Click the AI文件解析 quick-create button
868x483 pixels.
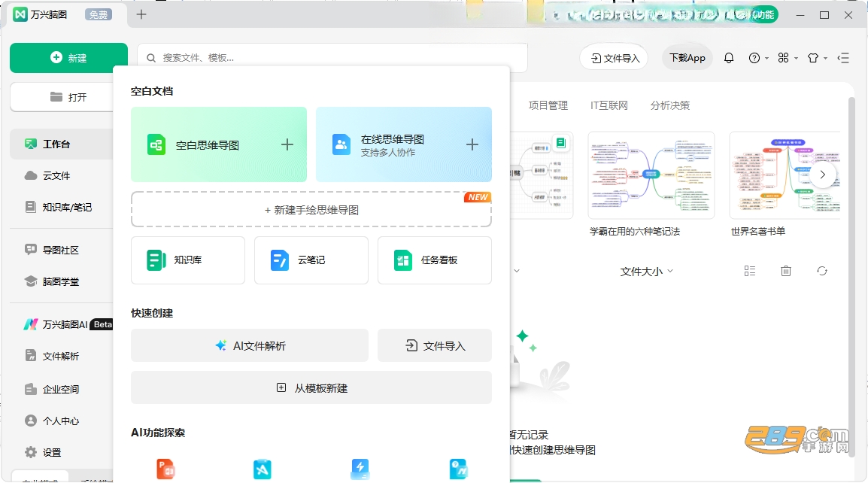click(x=250, y=345)
